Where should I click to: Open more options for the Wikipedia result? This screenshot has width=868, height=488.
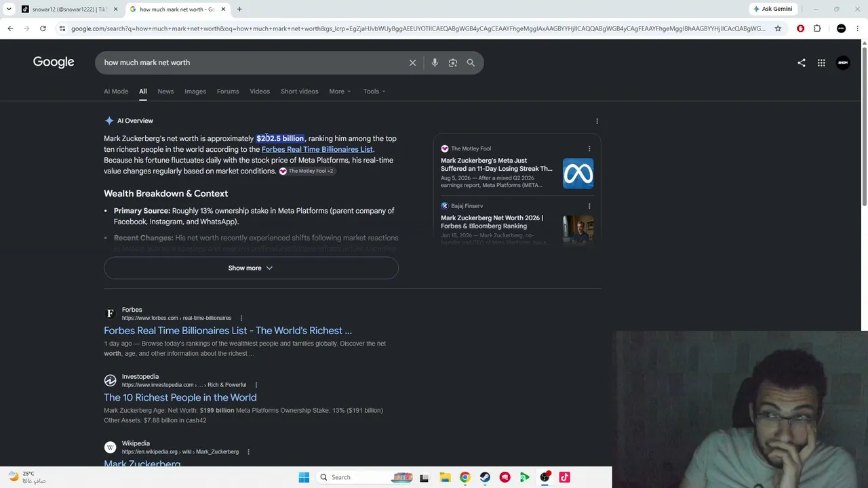pos(248,451)
